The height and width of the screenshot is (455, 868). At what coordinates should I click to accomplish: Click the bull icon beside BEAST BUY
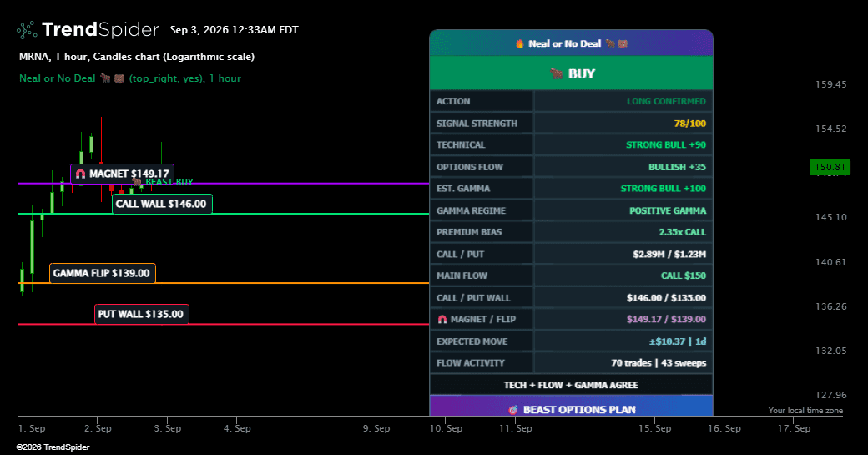coord(137,181)
